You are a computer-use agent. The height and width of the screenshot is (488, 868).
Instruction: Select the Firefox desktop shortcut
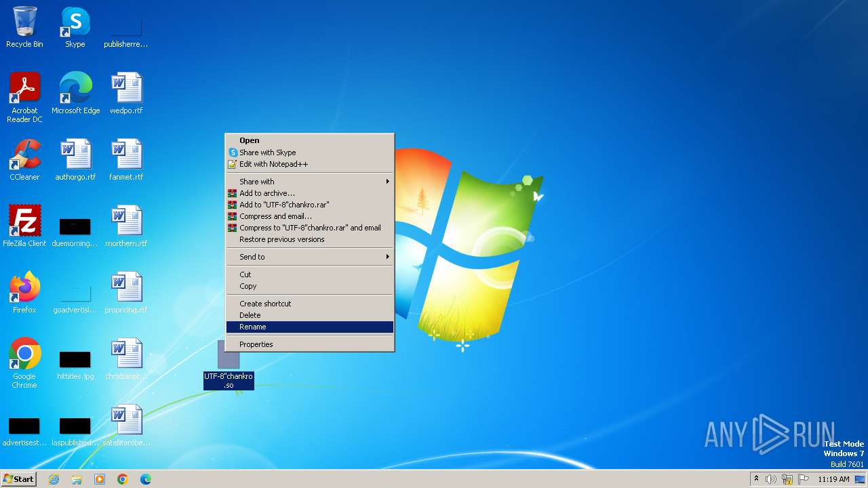tap(24, 293)
